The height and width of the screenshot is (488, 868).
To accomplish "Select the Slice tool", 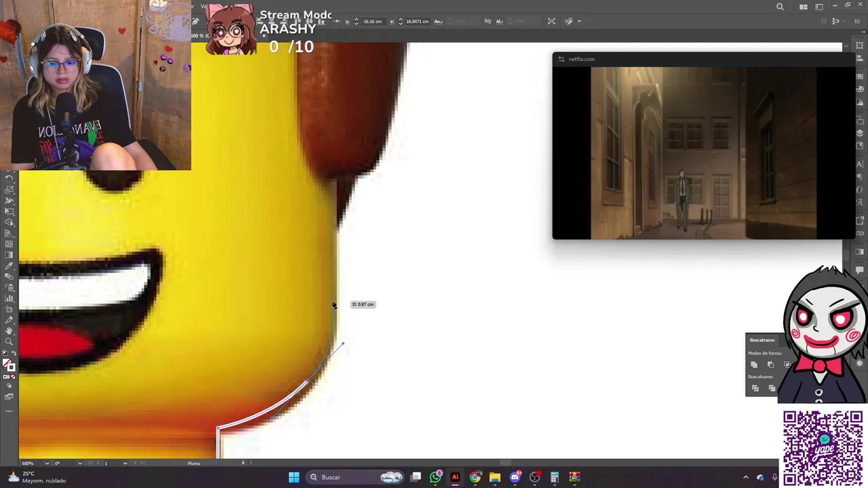I will (9, 320).
